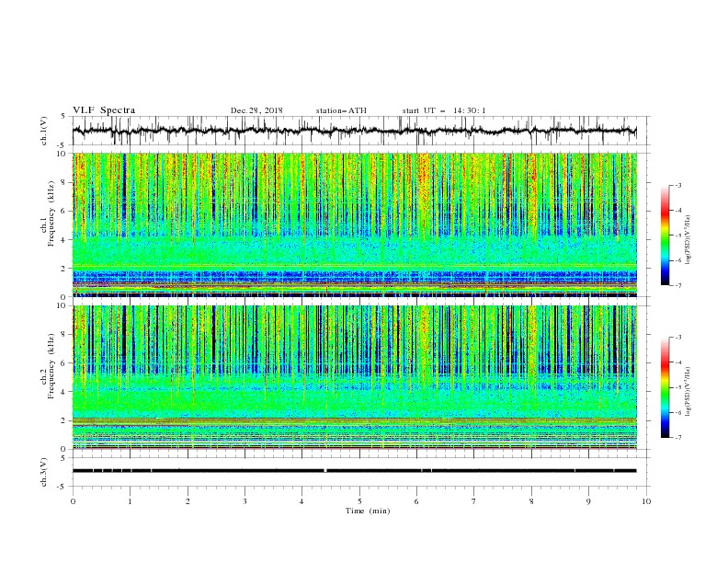Click the "4" tick on the time axis
This screenshot has width=728, height=563.
point(301,501)
